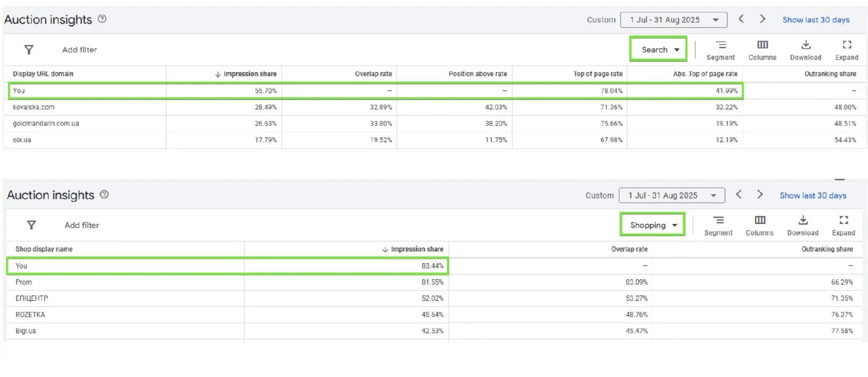Click the 55.70% impression share value
Screen dimensions: 868x377
click(x=266, y=91)
